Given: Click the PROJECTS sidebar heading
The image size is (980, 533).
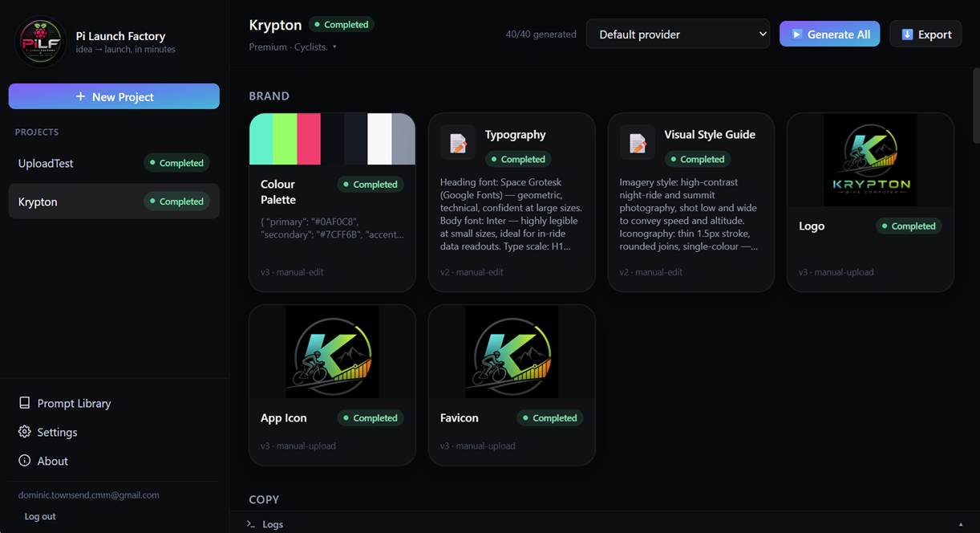Looking at the screenshot, I should 37,132.
